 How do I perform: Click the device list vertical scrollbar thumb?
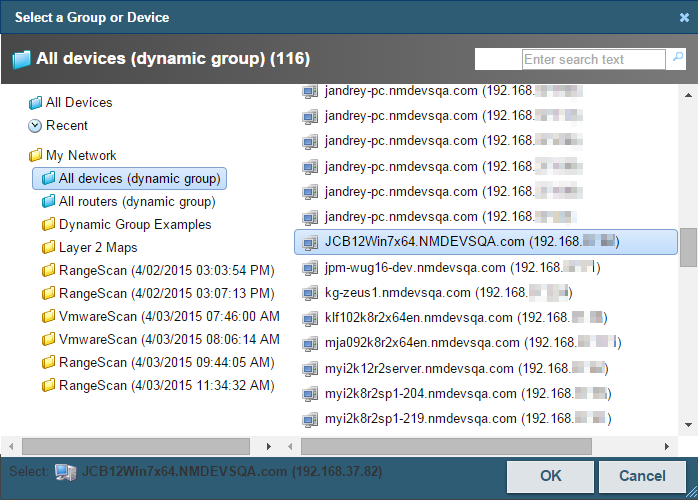(688, 247)
